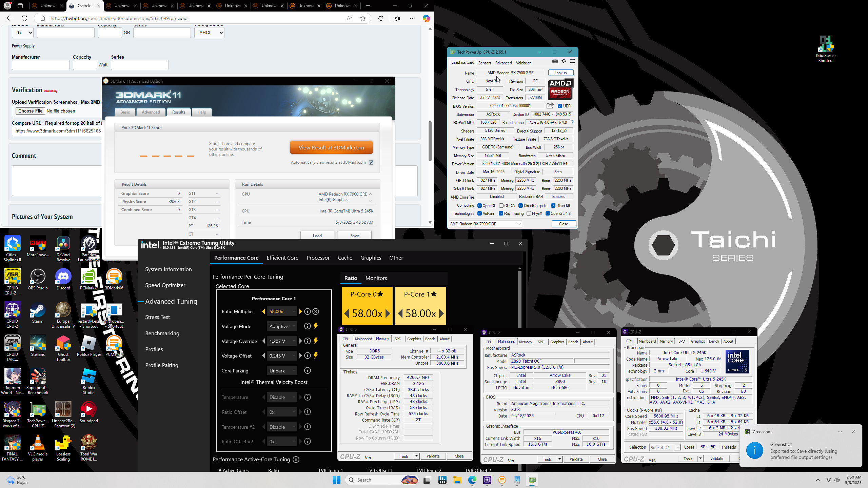Click the hwbot page vertical scrollbar

point(430,141)
